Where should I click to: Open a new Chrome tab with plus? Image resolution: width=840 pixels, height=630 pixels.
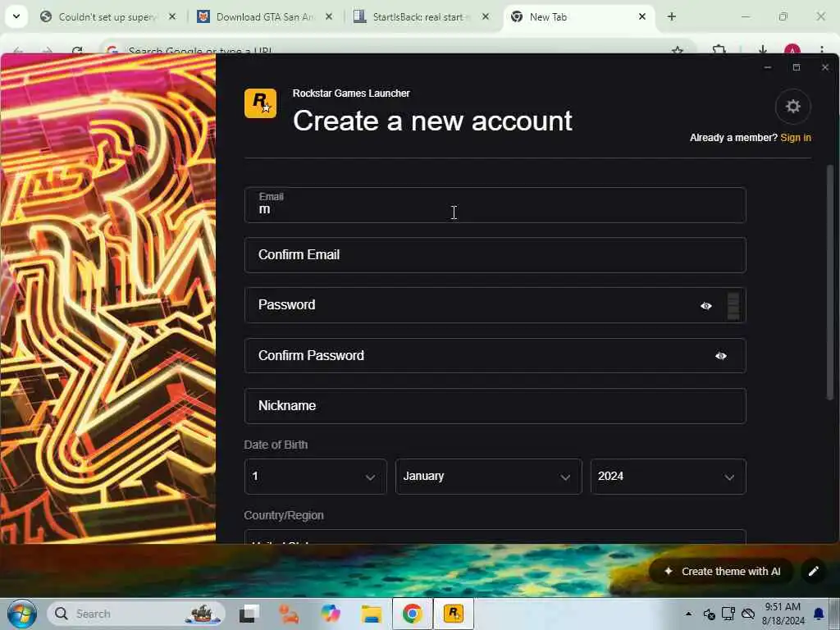671,16
